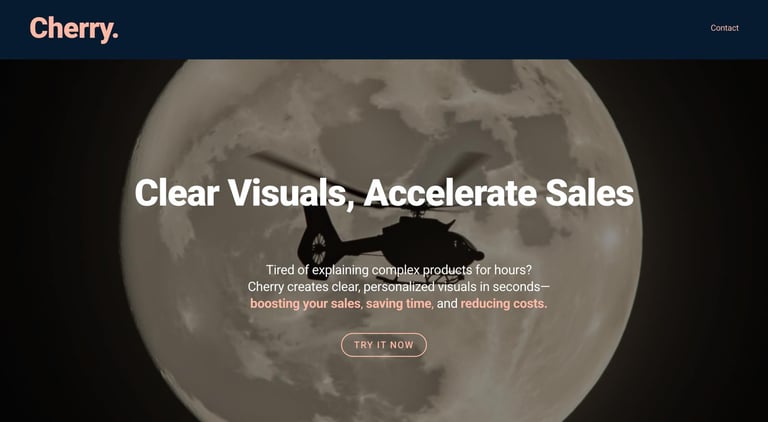Click the "Clear Visuals, Accelerate Sales" headline
This screenshot has width=768, height=422.
[384, 192]
